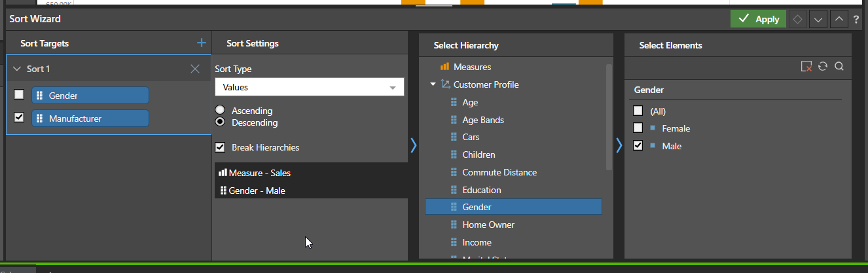Select the Ascending radio button
This screenshot has height=273, width=868.
click(220, 110)
